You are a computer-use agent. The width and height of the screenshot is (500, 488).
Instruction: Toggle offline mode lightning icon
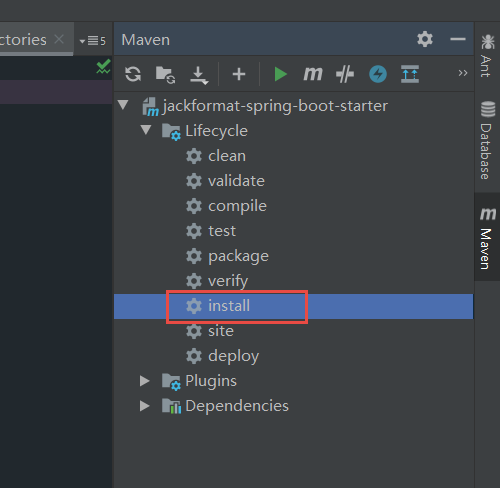point(378,74)
